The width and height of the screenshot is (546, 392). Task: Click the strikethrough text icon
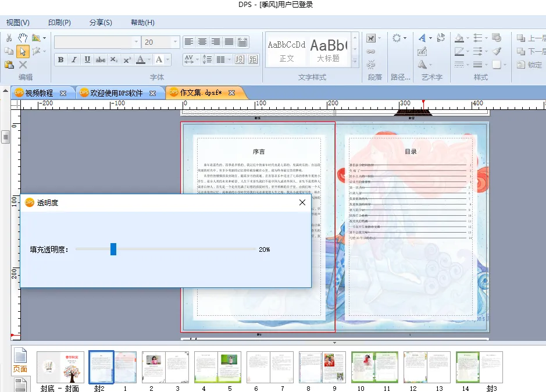click(100, 59)
